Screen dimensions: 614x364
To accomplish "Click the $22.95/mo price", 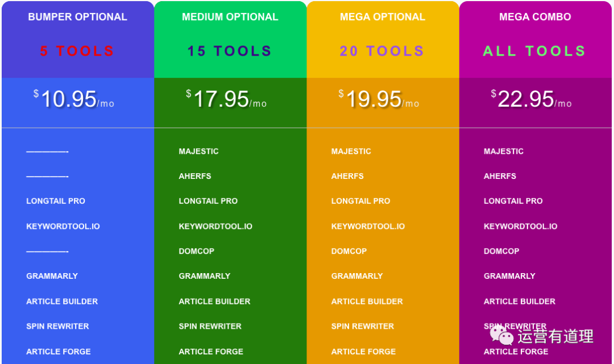I will [x=531, y=99].
